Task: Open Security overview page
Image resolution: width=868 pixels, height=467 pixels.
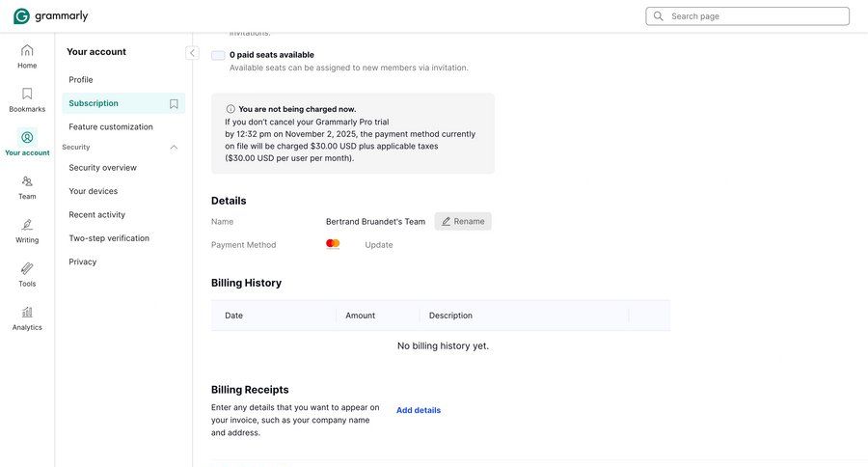Action: (102, 167)
